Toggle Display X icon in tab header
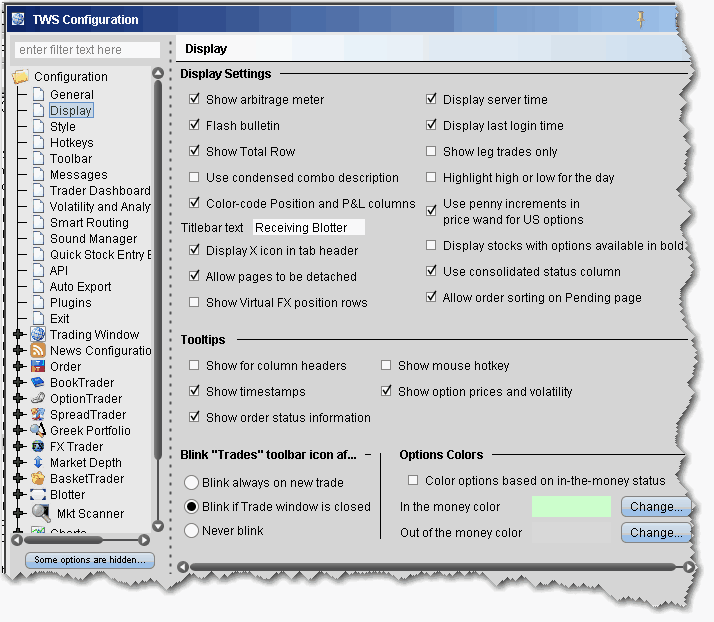This screenshot has height=622, width=714. click(x=194, y=250)
